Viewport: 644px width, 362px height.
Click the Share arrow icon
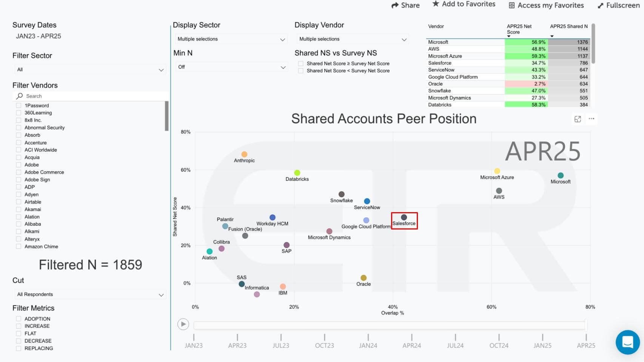tap(394, 5)
